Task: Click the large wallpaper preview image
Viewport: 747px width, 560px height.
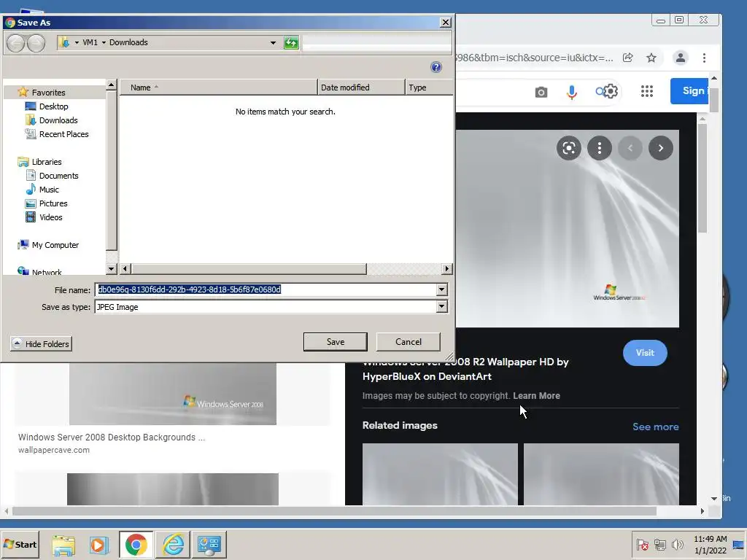Action: (x=568, y=228)
